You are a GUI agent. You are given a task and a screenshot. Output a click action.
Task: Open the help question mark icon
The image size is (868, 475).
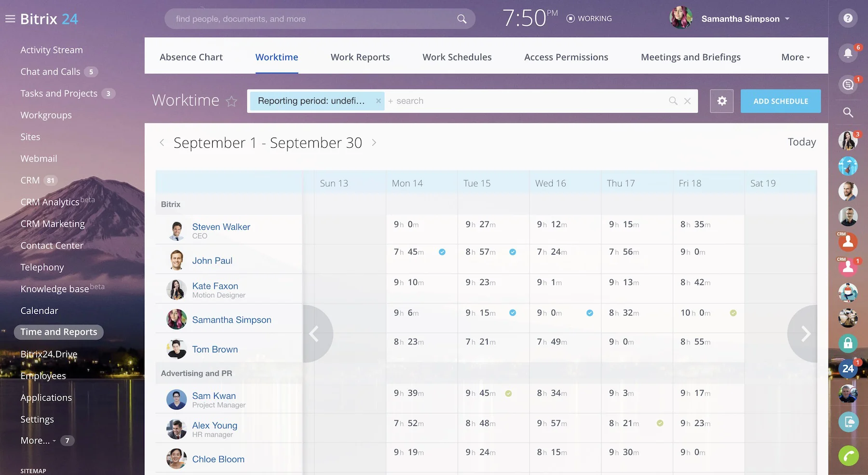(x=848, y=18)
